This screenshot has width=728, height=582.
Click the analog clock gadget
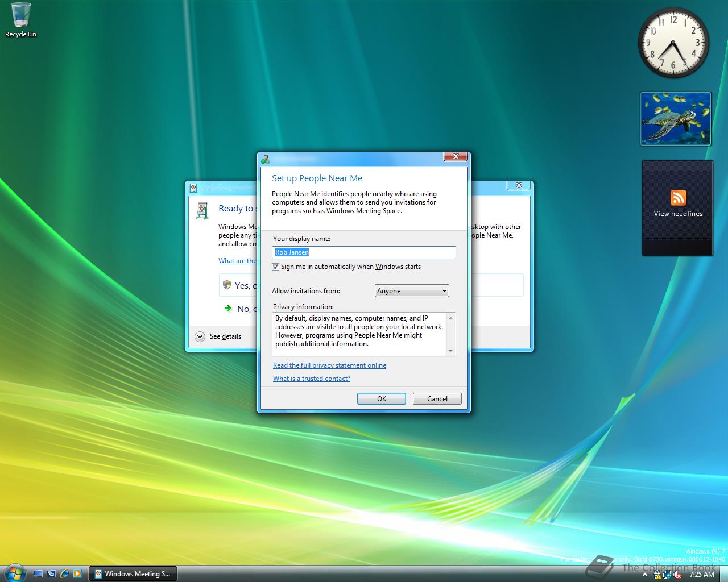coord(674,43)
